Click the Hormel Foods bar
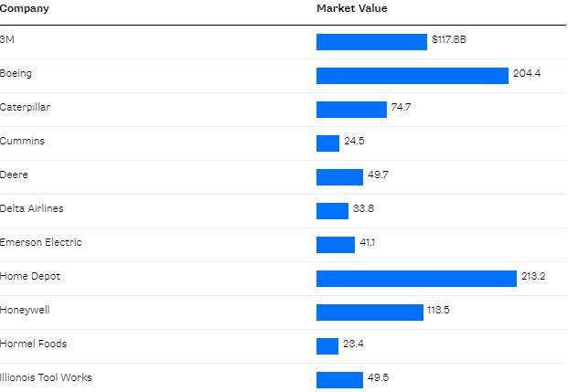The image size is (568, 392). 327,345
